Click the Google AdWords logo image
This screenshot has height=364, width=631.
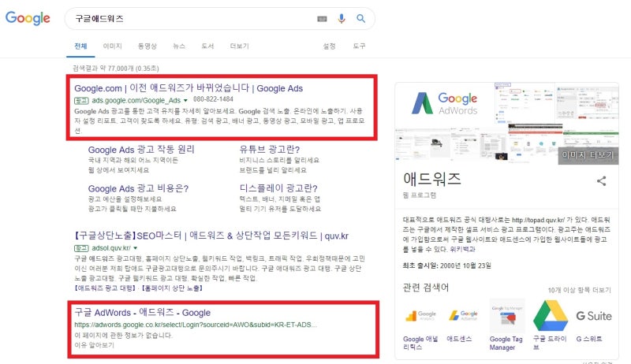[x=444, y=103]
